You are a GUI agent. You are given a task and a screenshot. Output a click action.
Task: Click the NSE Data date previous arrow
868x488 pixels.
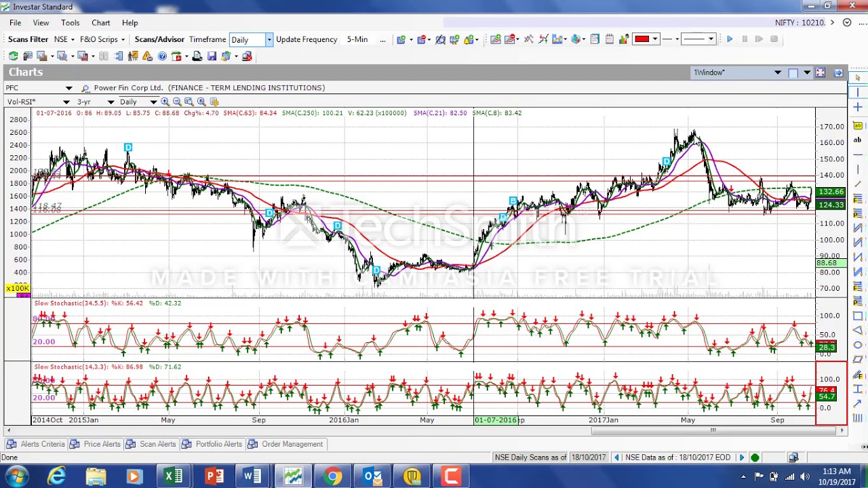(x=616, y=457)
